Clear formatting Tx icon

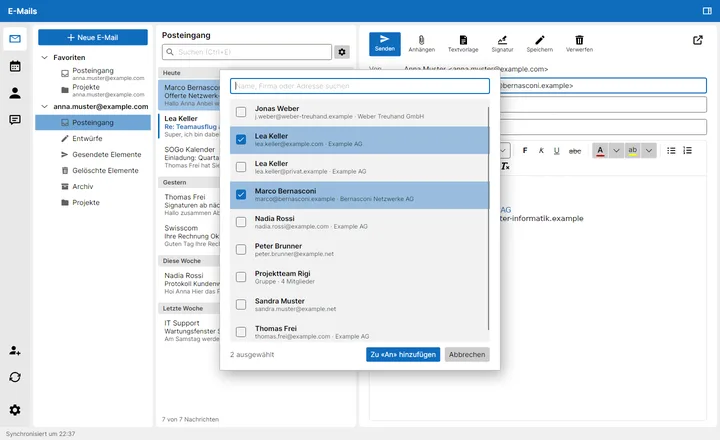pos(505,166)
